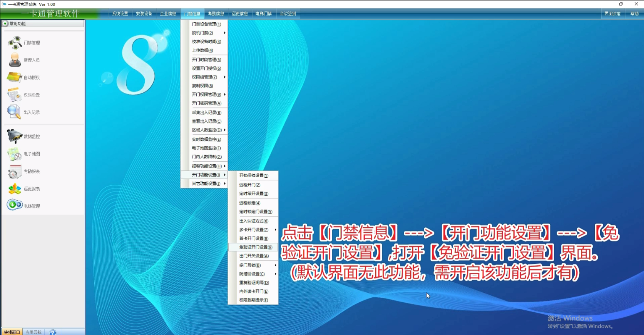Choose 远程开门(2) from the submenu

click(x=250, y=185)
